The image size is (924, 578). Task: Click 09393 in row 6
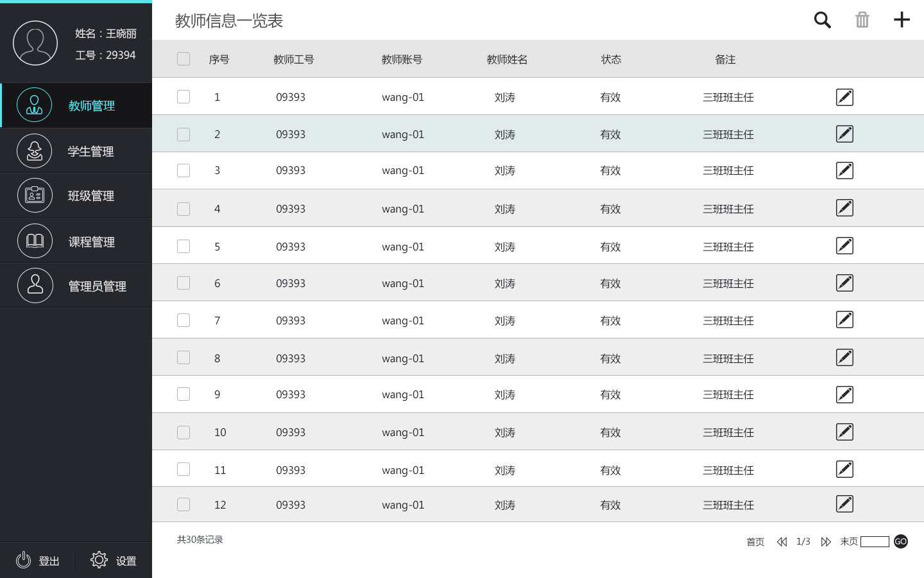click(291, 283)
